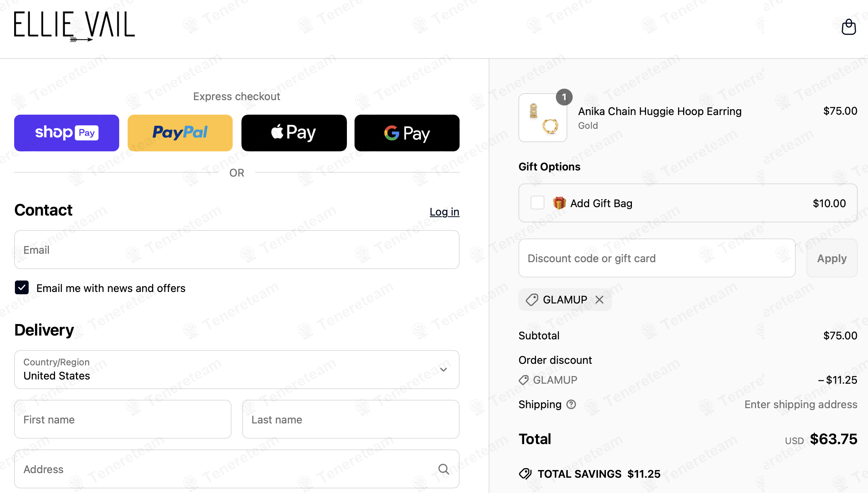This screenshot has height=493, width=868.
Task: Click the Ellie Vail logo
Action: point(74,26)
